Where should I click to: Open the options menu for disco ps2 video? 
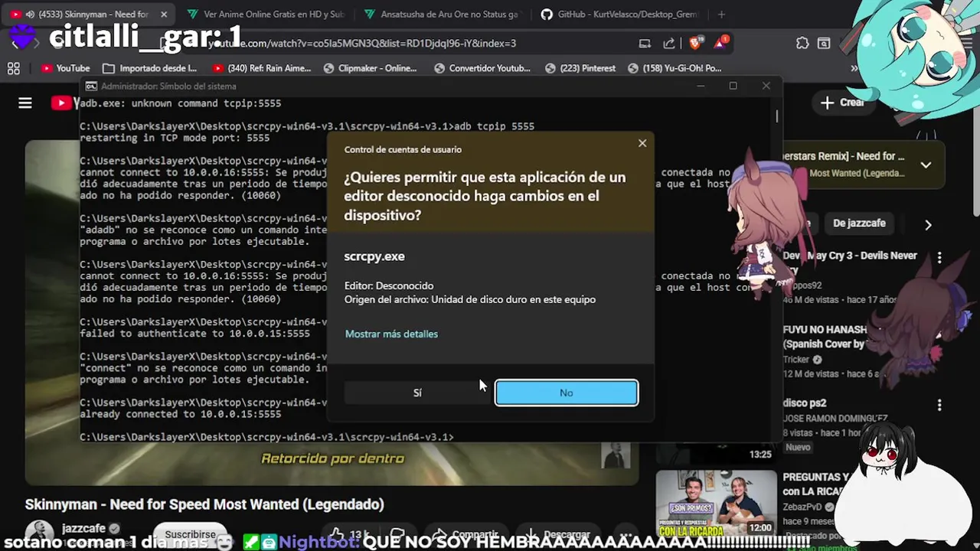[x=939, y=405]
